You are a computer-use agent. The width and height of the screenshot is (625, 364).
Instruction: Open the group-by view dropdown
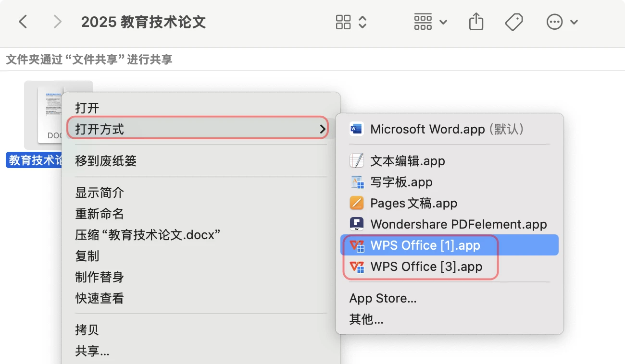pyautogui.click(x=430, y=22)
